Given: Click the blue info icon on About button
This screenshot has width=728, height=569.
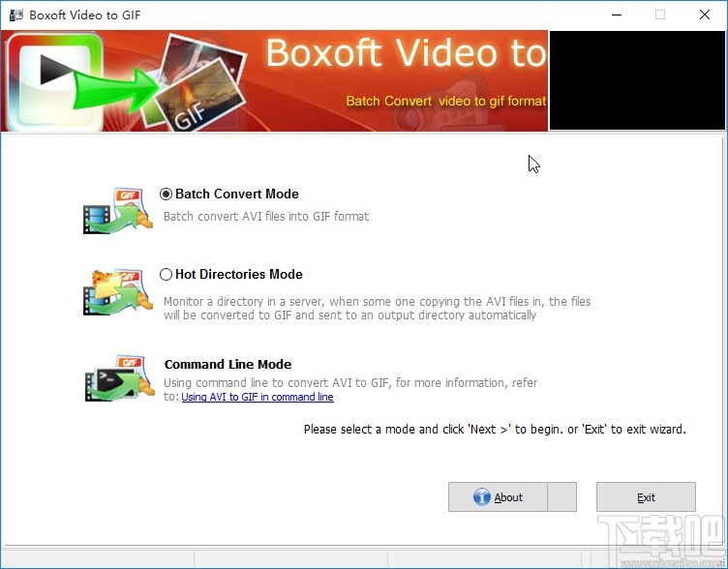Looking at the screenshot, I should (x=481, y=497).
